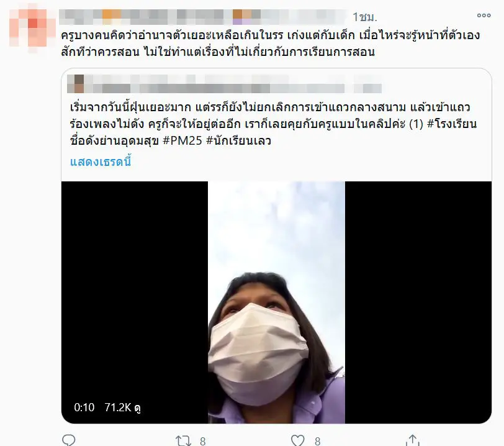Click the reply speech bubble icon
This screenshot has width=504, height=446.
click(68, 440)
